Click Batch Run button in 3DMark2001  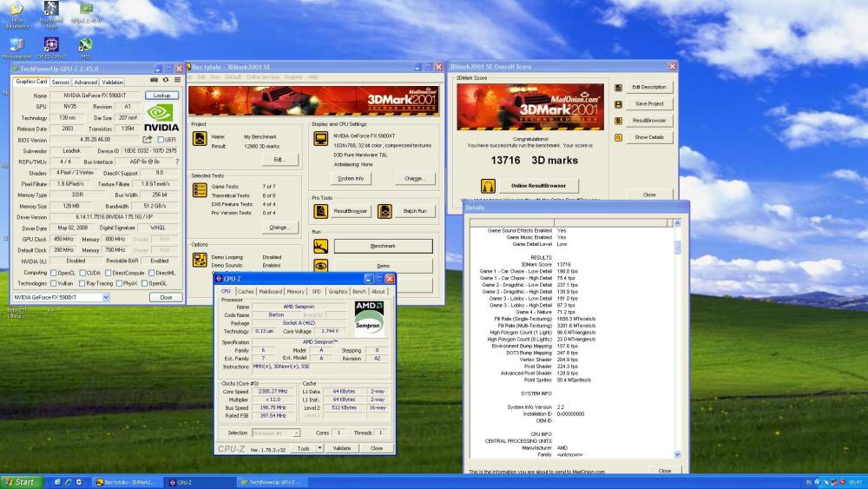415,211
